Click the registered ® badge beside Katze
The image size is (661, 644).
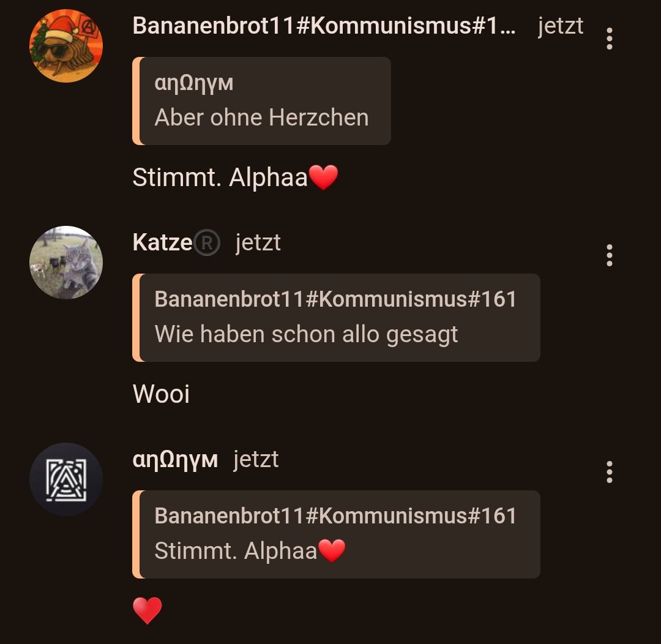tap(207, 242)
